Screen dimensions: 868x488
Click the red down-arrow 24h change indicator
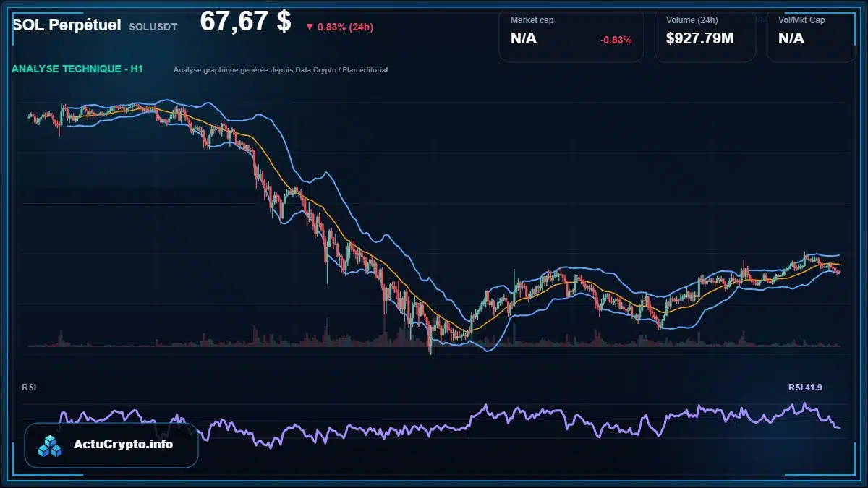point(339,27)
